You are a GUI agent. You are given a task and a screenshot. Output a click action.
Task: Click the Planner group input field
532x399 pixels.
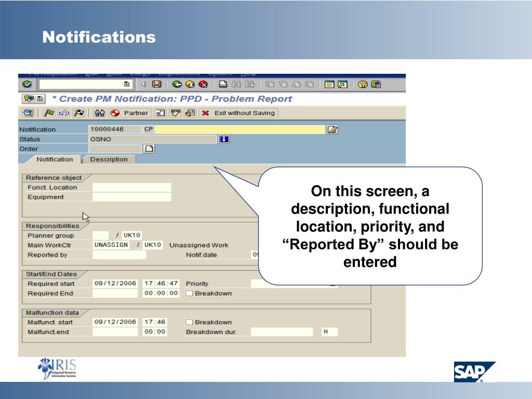[x=100, y=235]
